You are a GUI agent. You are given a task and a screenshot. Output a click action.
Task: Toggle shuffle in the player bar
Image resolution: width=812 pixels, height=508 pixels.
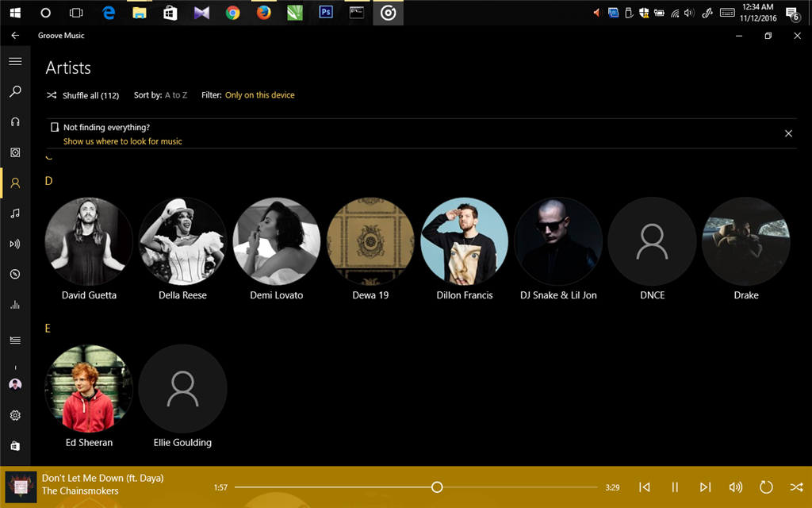pyautogui.click(x=796, y=487)
